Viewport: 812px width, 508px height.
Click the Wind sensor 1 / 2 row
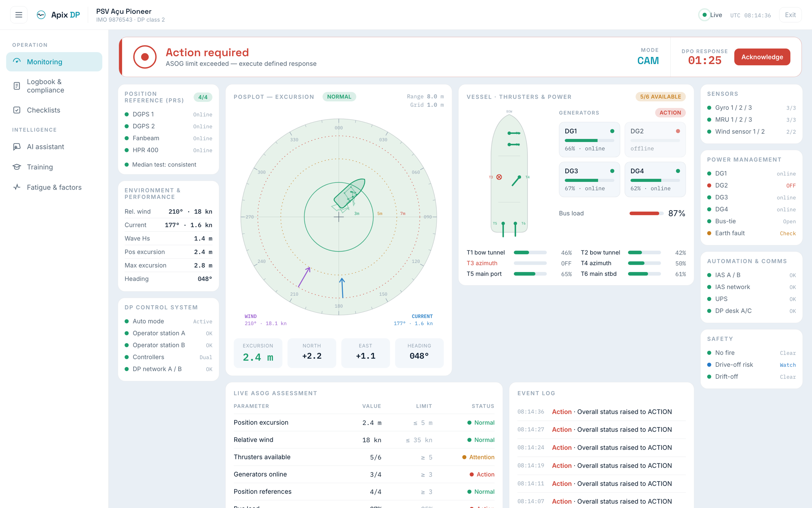pos(751,131)
